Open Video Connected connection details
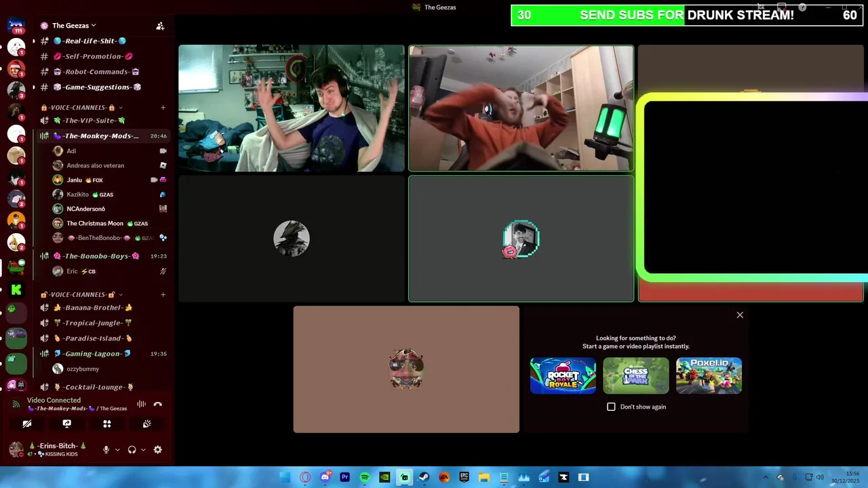 tap(54, 401)
